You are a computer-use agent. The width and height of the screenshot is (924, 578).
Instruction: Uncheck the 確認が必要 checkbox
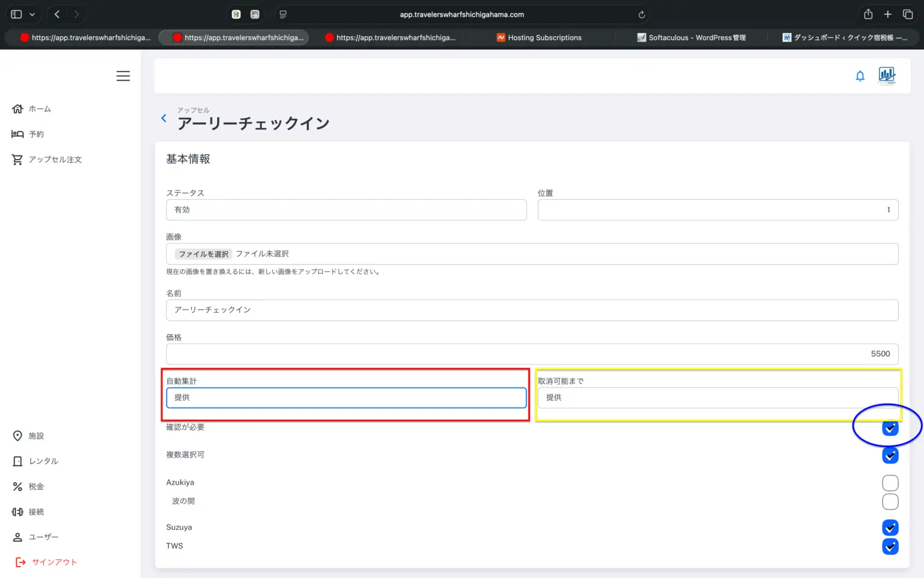tap(890, 428)
